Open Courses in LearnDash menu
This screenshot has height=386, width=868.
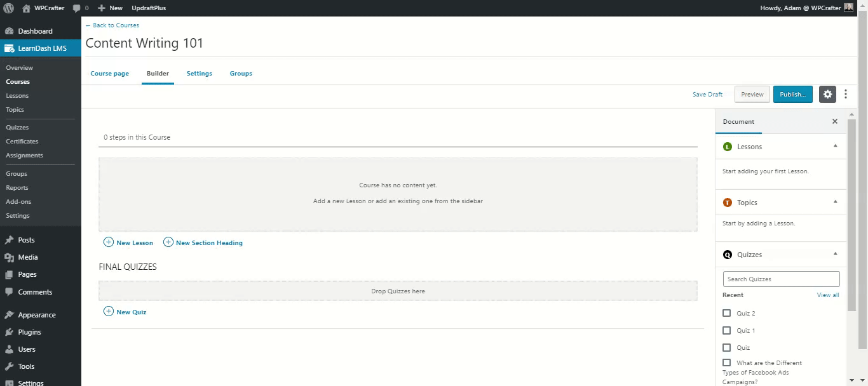pyautogui.click(x=18, y=82)
